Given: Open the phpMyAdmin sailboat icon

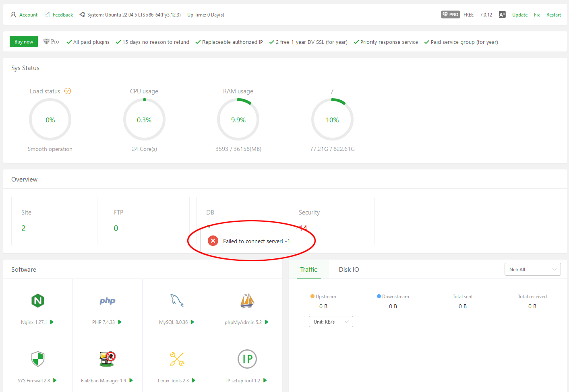Looking at the screenshot, I should [247, 301].
